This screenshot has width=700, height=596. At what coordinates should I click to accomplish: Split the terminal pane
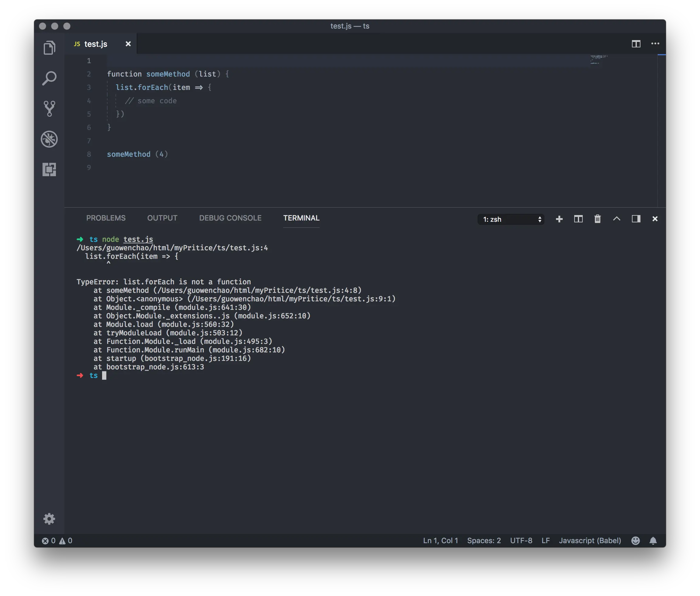click(x=578, y=219)
